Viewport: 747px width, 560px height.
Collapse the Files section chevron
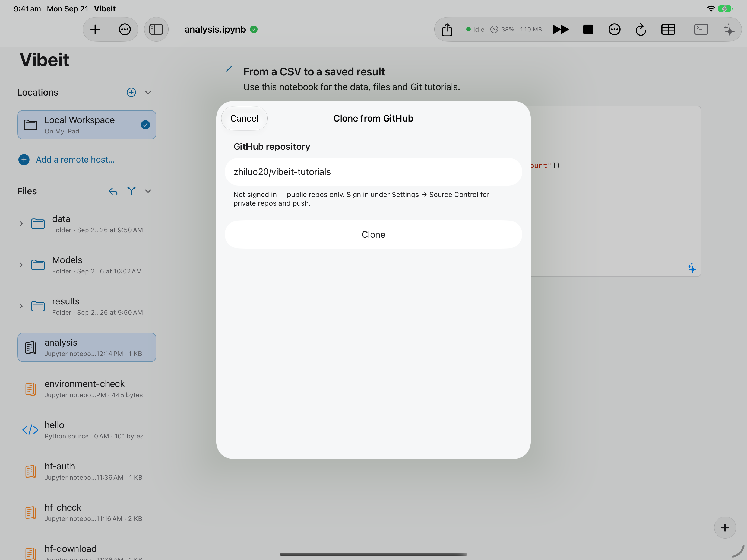[148, 191]
